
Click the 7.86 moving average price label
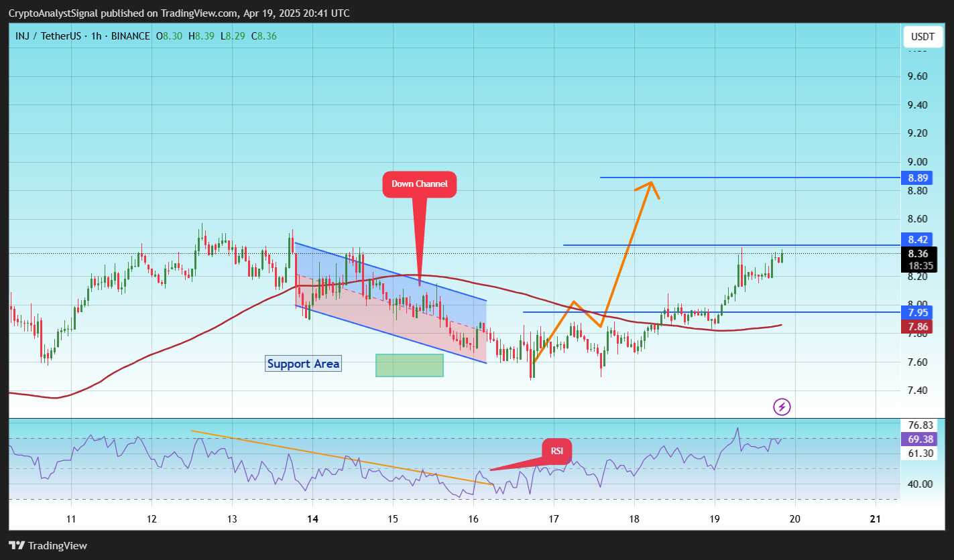point(918,326)
